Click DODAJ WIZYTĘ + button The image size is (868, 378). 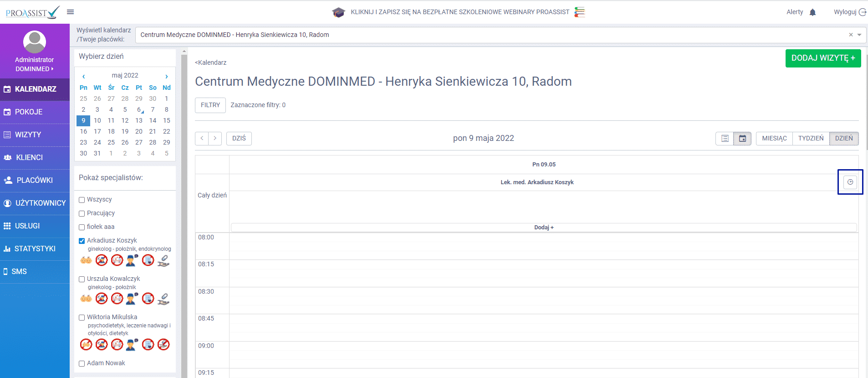[823, 58]
